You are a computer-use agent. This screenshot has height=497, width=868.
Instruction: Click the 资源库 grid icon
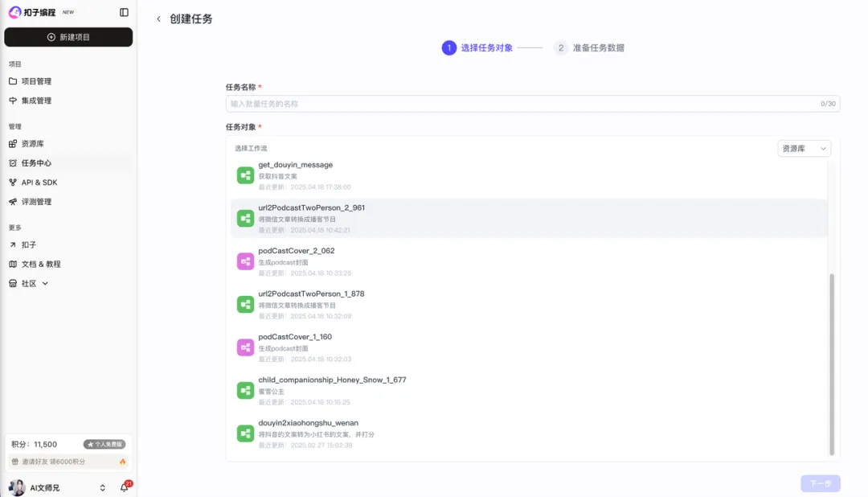[13, 144]
